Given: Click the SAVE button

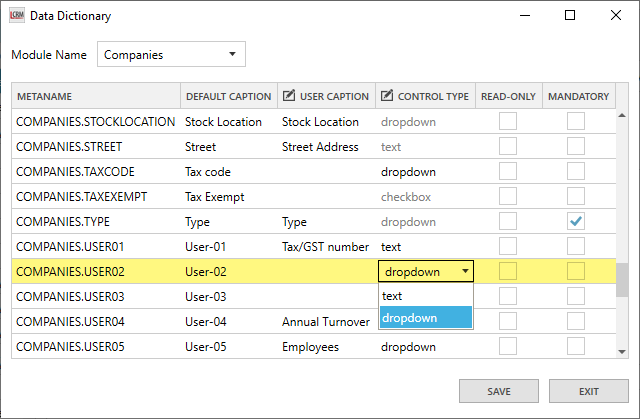Looking at the screenshot, I should 499,391.
